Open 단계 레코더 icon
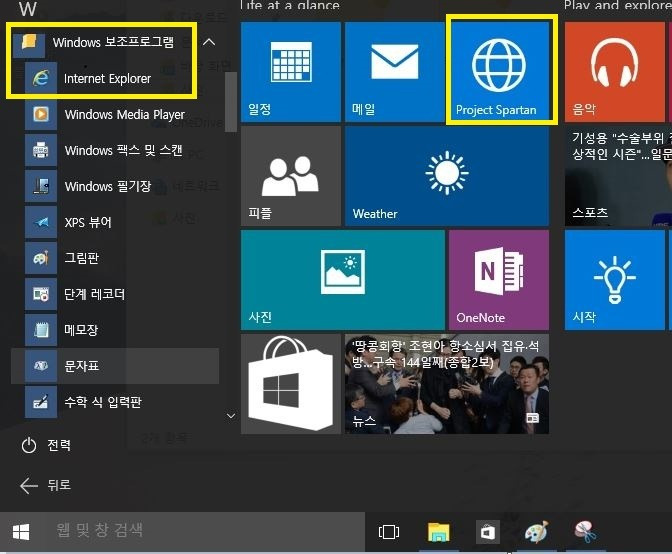This screenshot has height=554, width=672. 41,294
